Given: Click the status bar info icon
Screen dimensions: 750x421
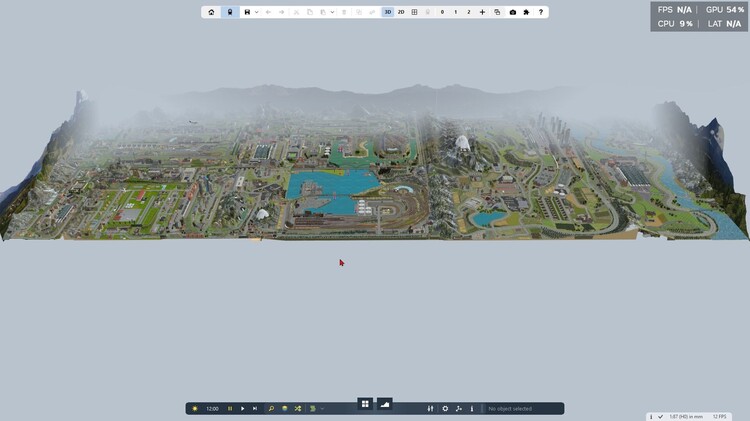Looking at the screenshot, I should [651, 417].
